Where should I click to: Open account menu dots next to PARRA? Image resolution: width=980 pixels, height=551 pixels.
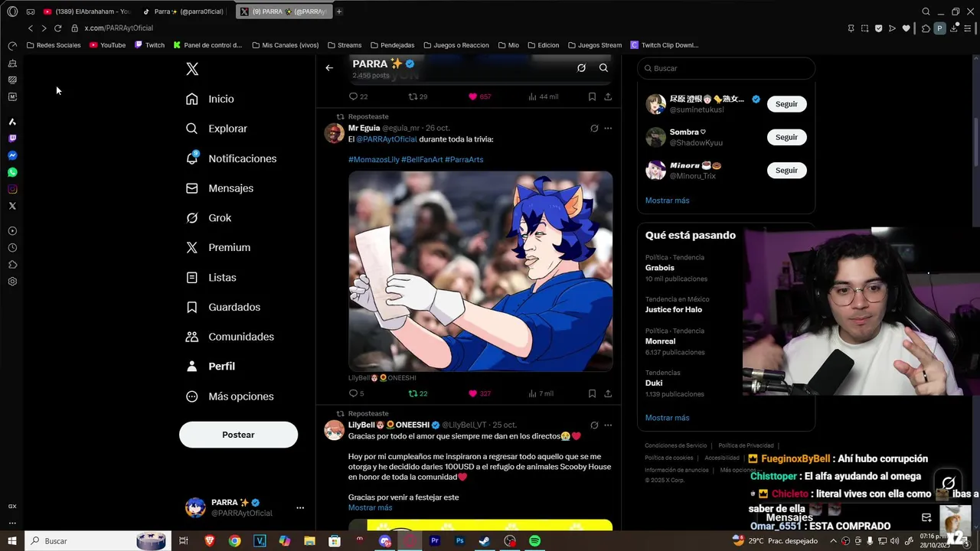click(x=300, y=507)
